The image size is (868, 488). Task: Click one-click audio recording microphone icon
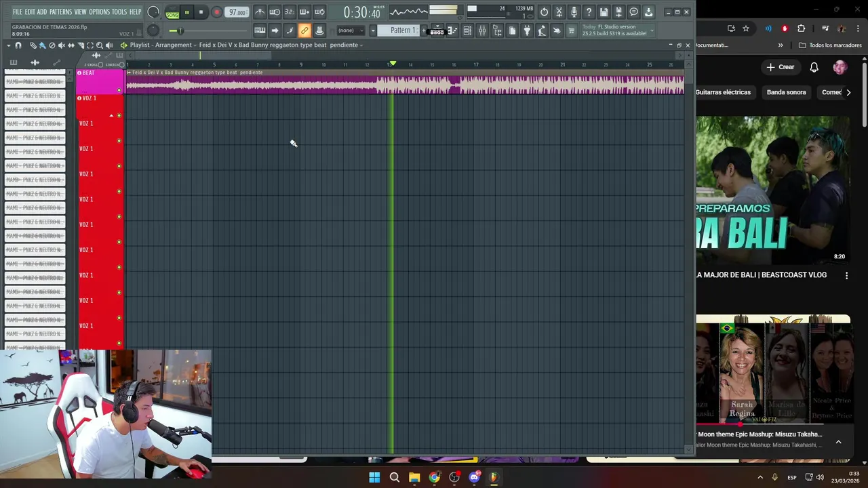click(x=574, y=12)
